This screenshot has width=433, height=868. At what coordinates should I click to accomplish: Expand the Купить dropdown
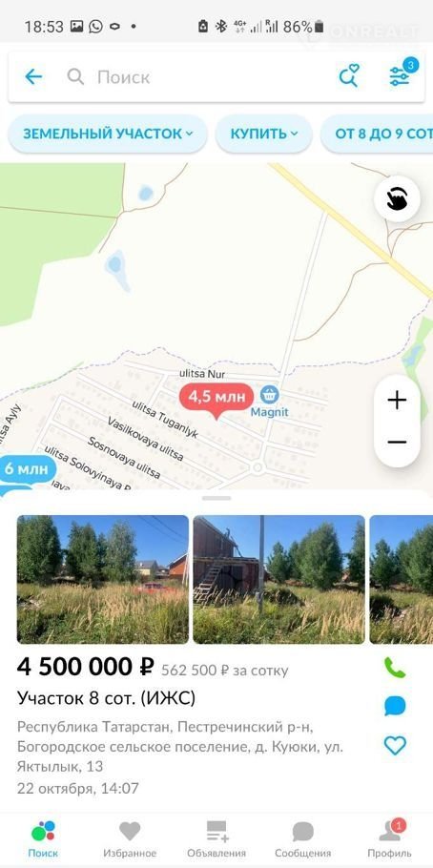tap(264, 134)
